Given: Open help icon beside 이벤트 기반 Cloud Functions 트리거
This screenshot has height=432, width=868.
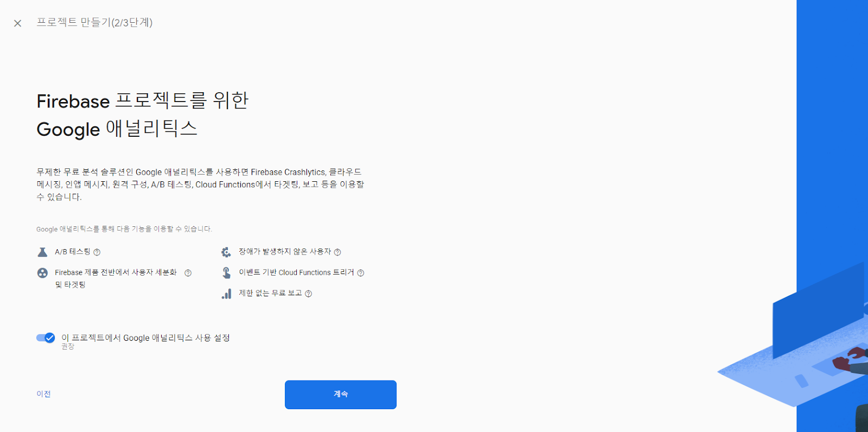Looking at the screenshot, I should [361, 273].
